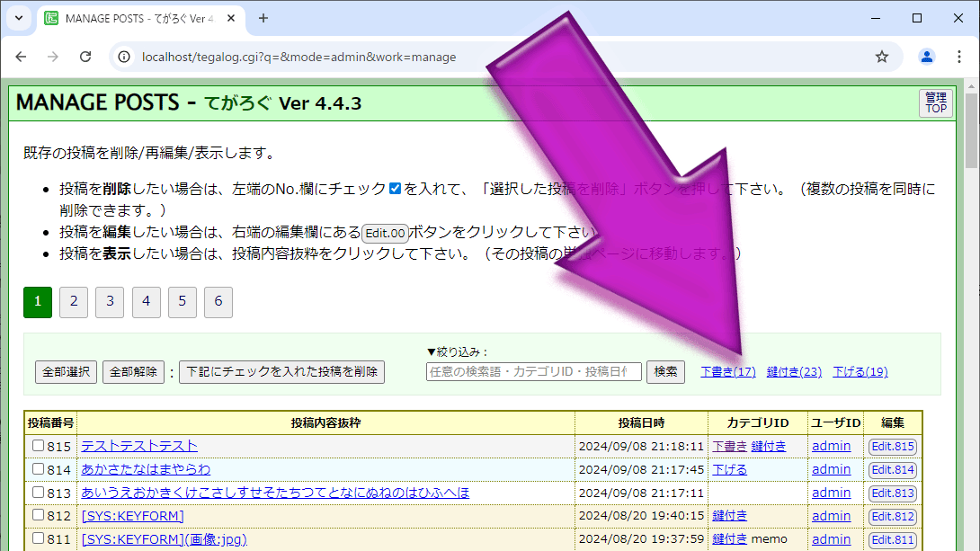The width and height of the screenshot is (980, 551).
Task: Filter by 下書き(17) link
Action: click(728, 372)
